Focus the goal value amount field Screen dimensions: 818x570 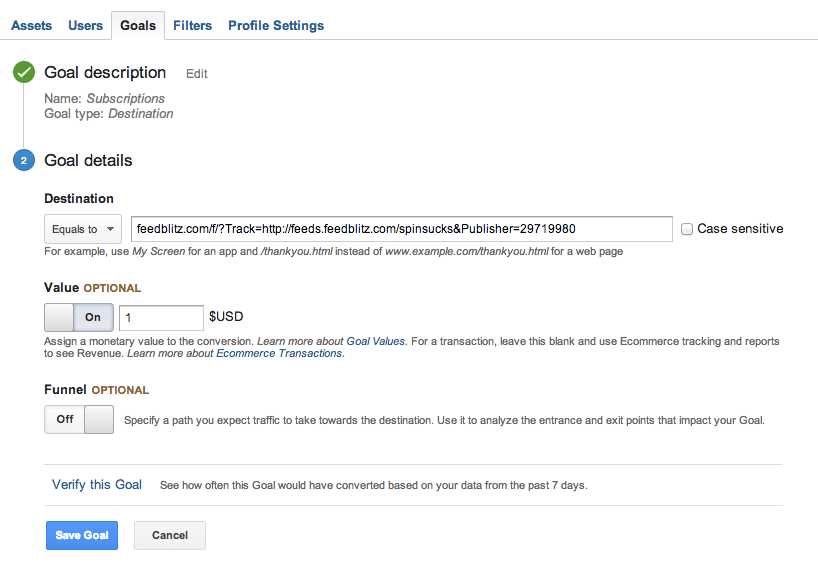[x=161, y=318]
